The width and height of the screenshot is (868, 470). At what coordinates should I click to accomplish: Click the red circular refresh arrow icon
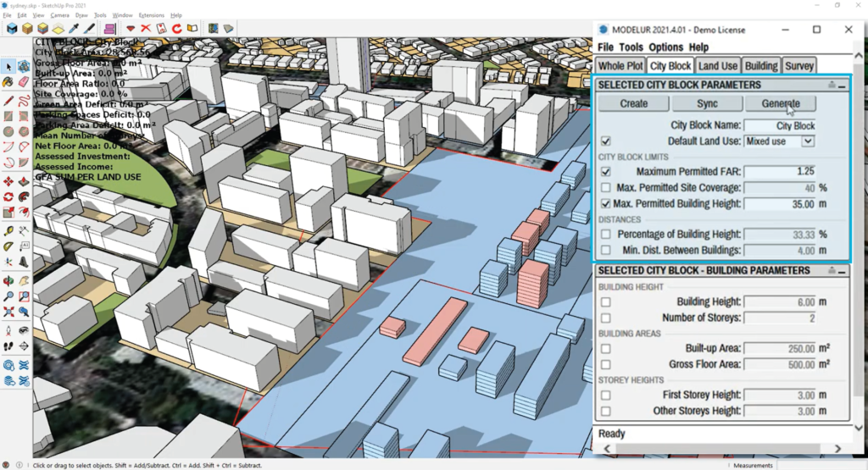pos(176,28)
